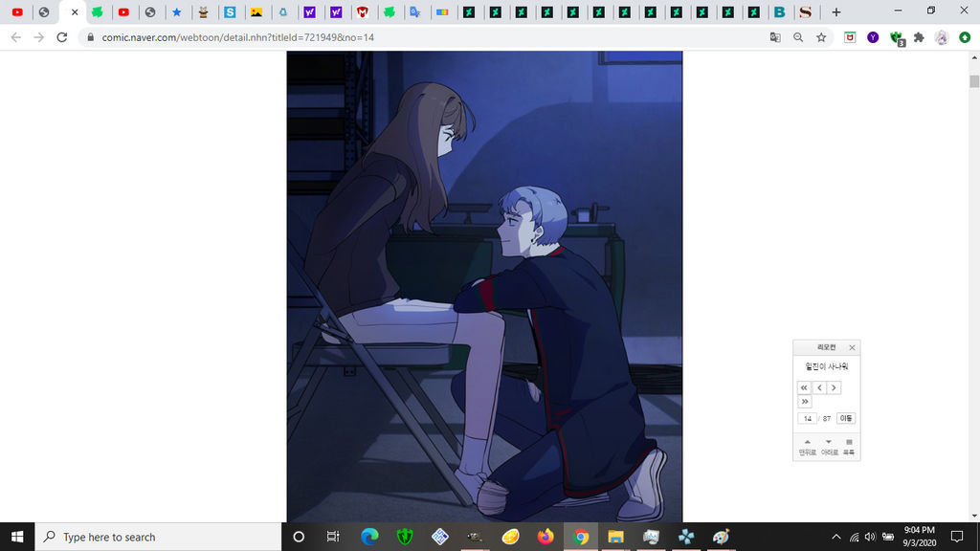Open Task View on the taskbar
Screen dimensions: 980x551
(x=333, y=537)
